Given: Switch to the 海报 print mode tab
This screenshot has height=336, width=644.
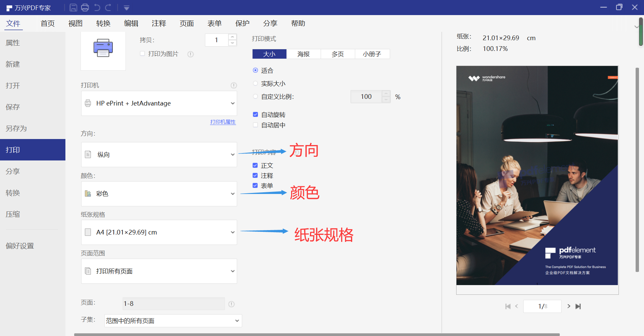Looking at the screenshot, I should (303, 54).
